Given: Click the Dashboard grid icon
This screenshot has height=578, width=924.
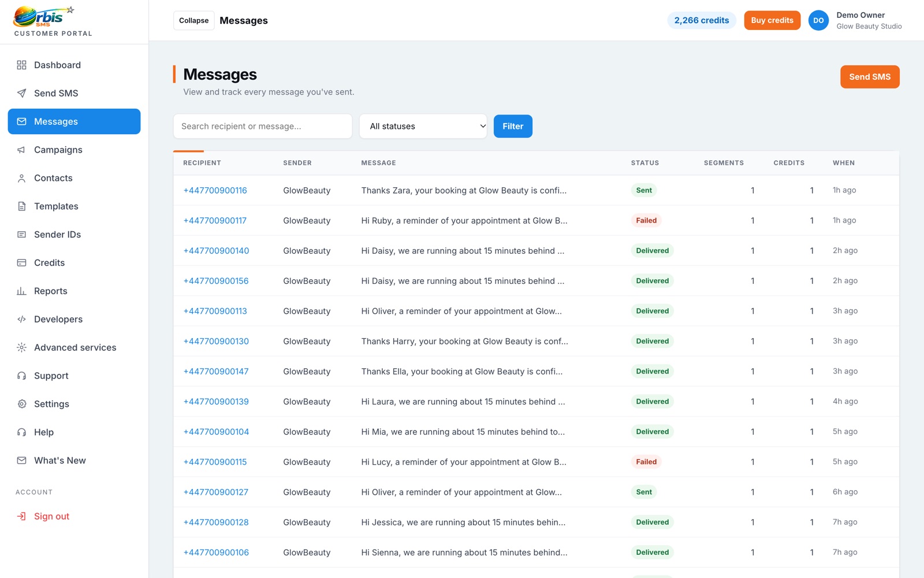Looking at the screenshot, I should (21, 65).
